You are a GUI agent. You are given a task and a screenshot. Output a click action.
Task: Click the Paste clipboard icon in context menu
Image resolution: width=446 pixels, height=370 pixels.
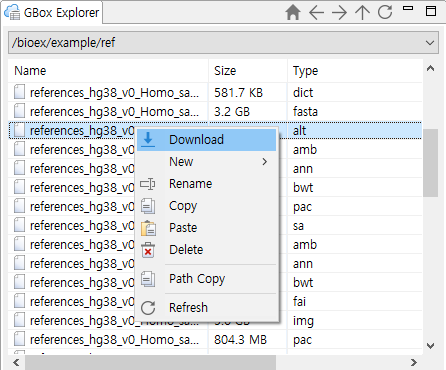148,228
